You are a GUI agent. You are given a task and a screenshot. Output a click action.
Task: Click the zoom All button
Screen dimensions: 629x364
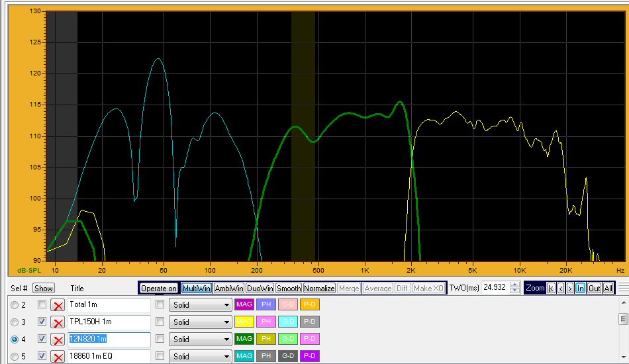pos(608,289)
